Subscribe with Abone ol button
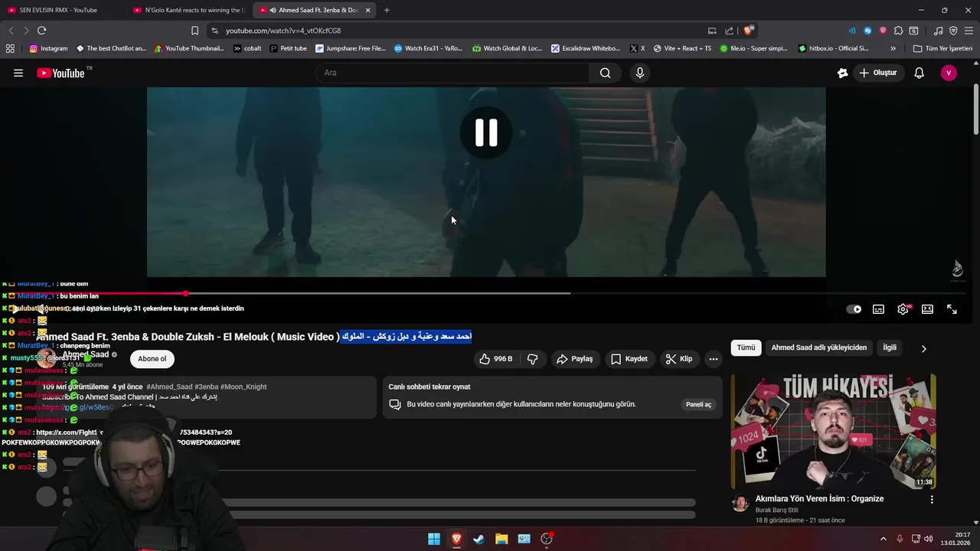This screenshot has height=551, width=980. 152,359
